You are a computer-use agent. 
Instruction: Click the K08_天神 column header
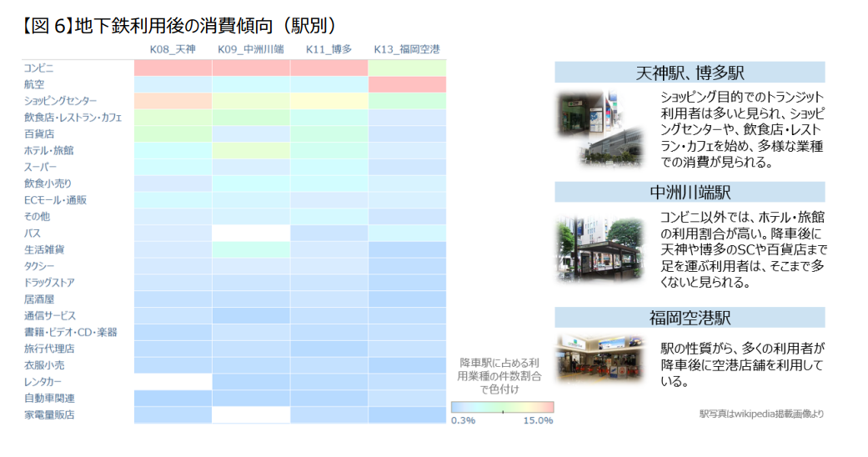click(x=173, y=49)
